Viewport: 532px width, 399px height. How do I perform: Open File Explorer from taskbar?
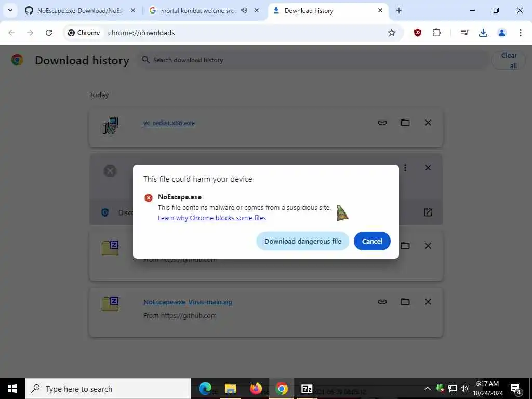[230, 389]
